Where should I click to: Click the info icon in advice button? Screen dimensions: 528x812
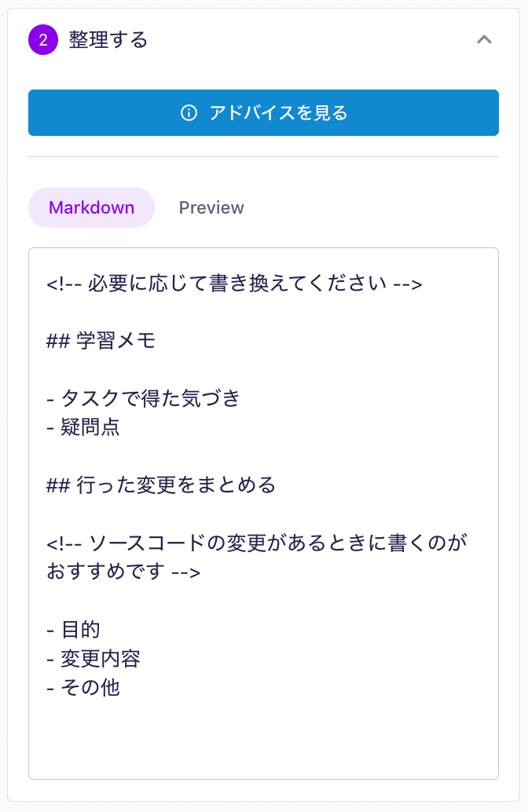pos(189,113)
